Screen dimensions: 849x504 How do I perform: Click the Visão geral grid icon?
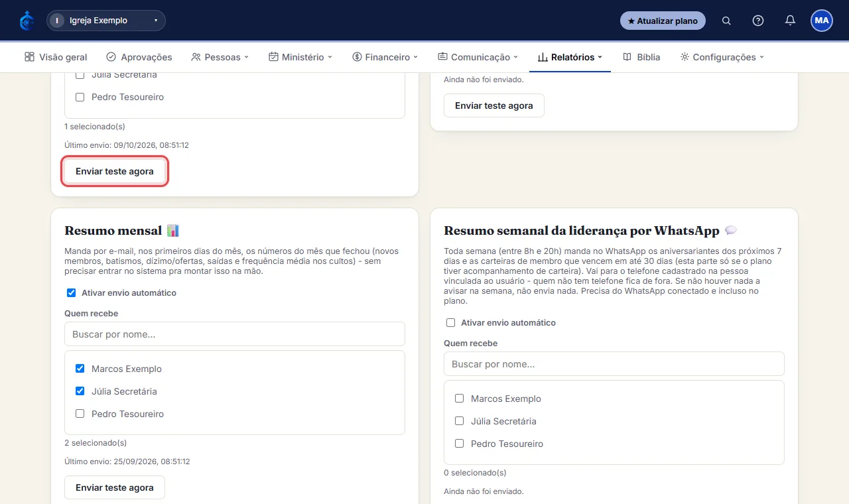click(x=29, y=57)
